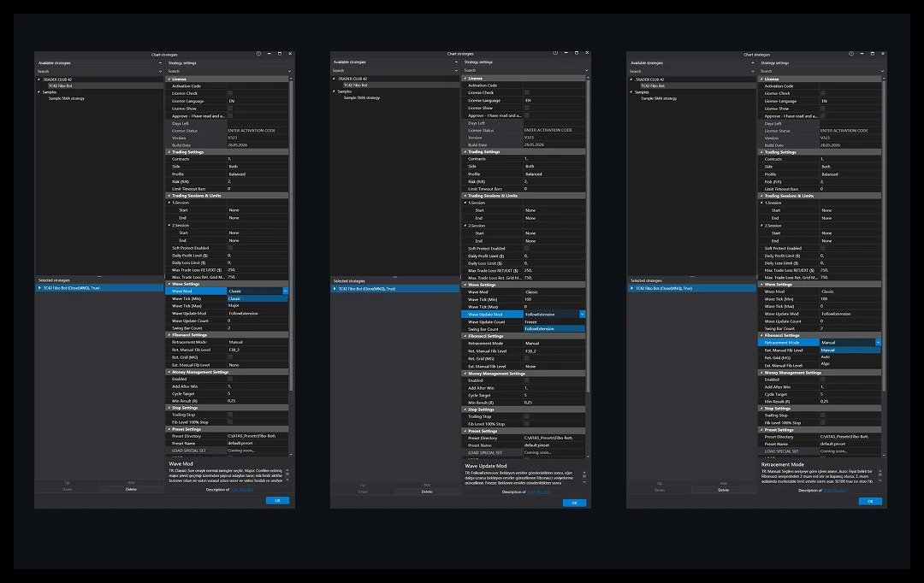Click the Wave Tick (Min) value 100 in the middle window

[554, 299]
